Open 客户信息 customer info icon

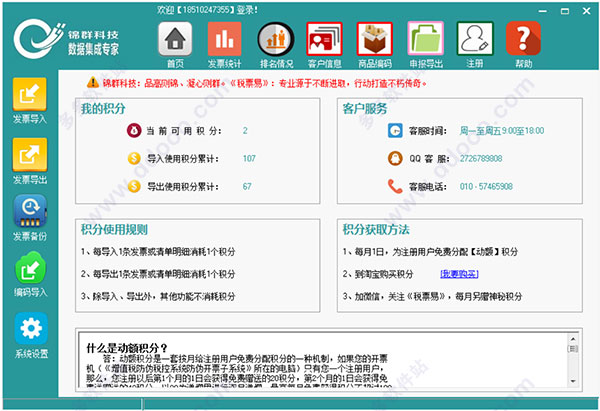pyautogui.click(x=324, y=39)
